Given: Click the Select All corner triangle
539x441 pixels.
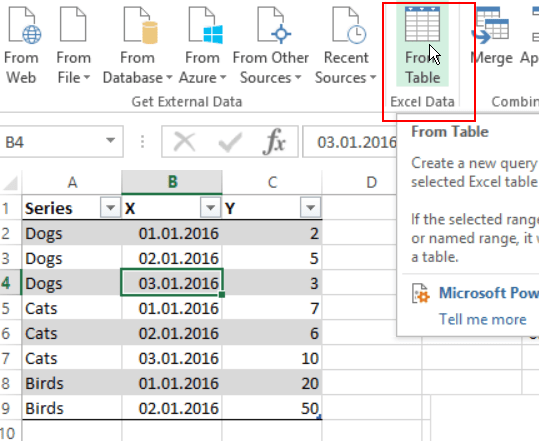Looking at the screenshot, I should (11, 183).
